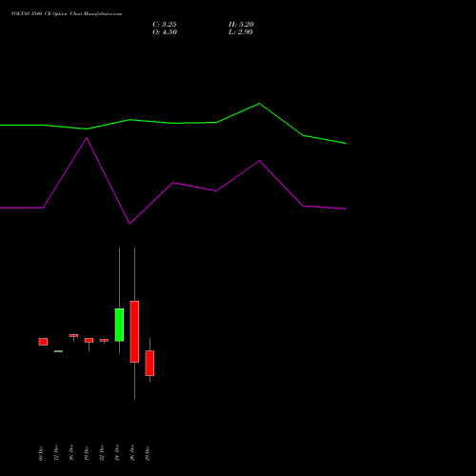
Task: Click the highest peak on the green line
Action: (x=259, y=104)
